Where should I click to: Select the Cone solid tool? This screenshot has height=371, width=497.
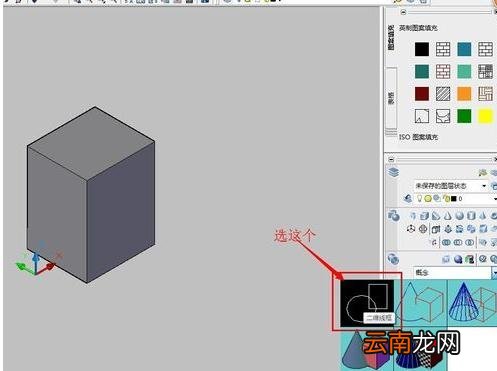point(448,216)
